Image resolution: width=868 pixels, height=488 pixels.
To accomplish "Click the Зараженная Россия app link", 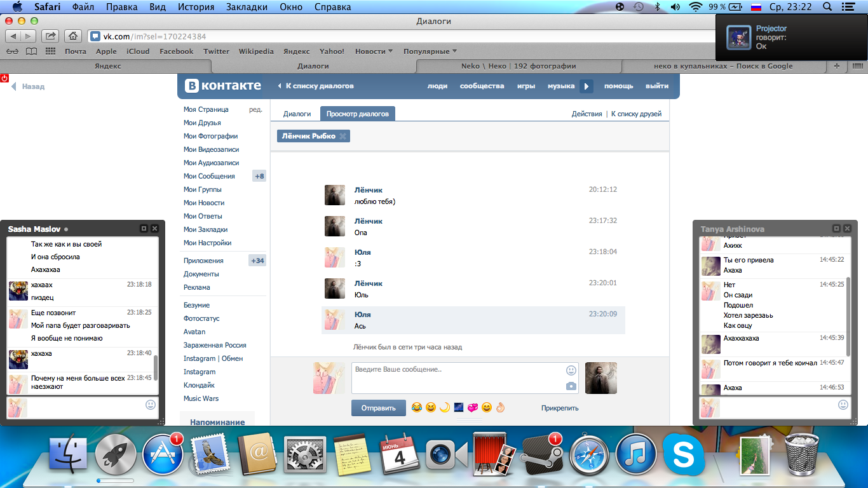I will pos(215,345).
